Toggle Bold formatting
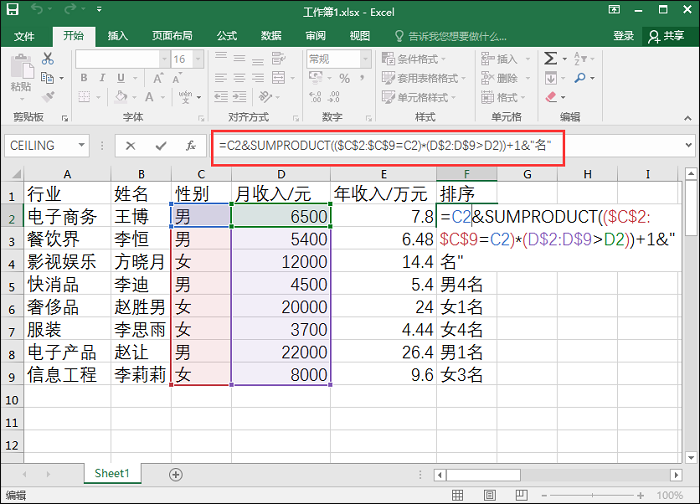Image resolution: width=700 pixels, height=504 pixels. pos(83,79)
